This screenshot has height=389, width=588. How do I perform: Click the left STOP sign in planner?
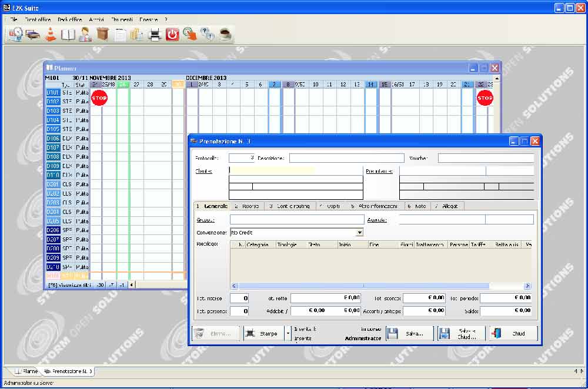click(99, 98)
